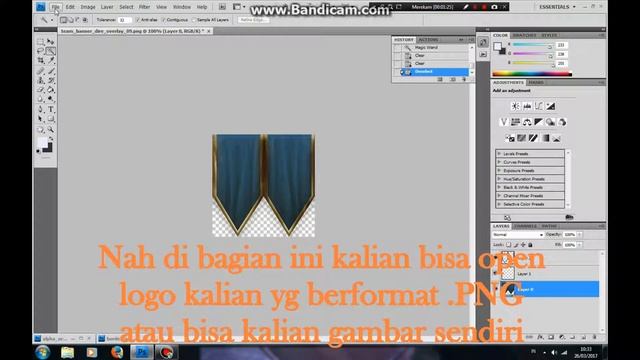This screenshot has height=360, width=640.
Task: Add a Vibrance adjustment
Action: click(x=504, y=122)
